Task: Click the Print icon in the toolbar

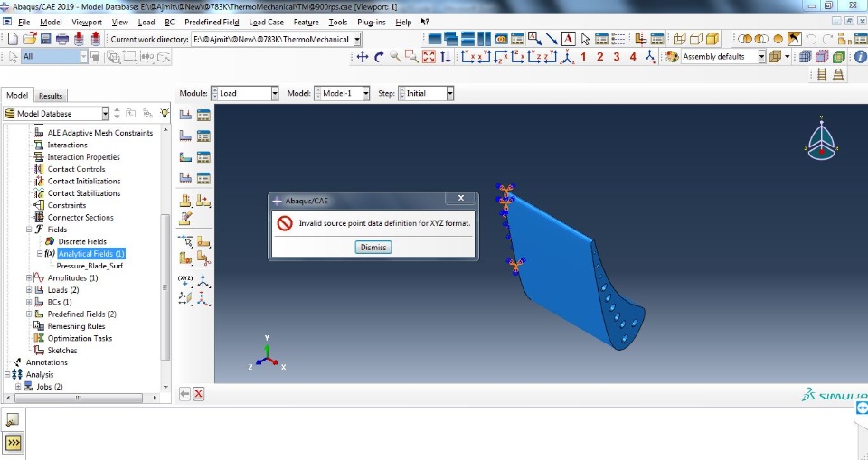Action: click(x=62, y=39)
